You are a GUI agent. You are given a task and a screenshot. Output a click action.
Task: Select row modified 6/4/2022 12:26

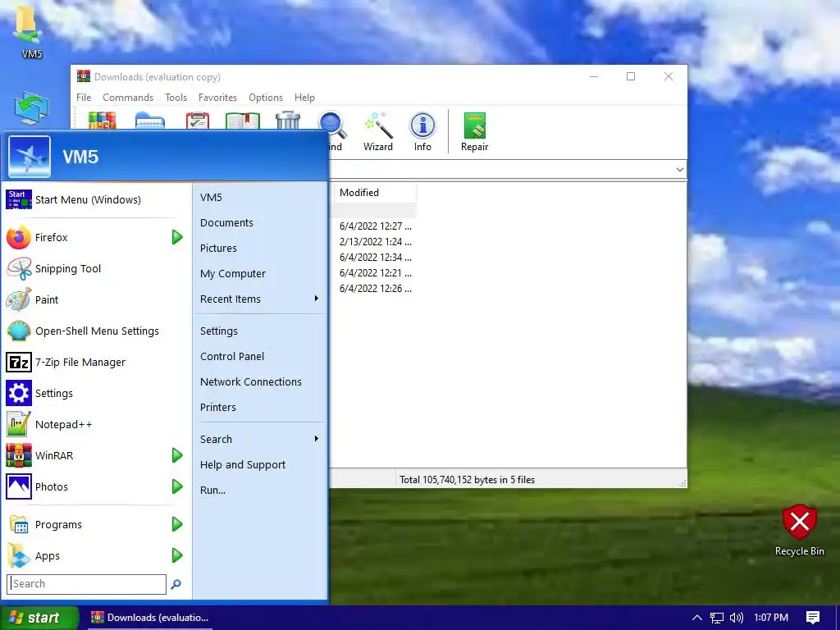[x=376, y=288]
